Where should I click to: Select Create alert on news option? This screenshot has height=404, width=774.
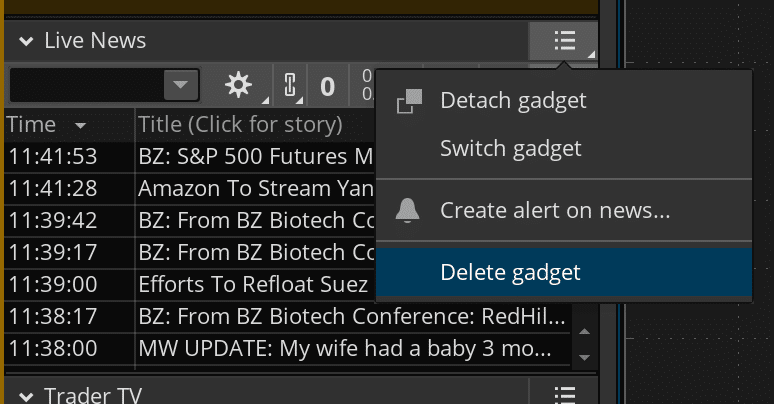pyautogui.click(x=554, y=211)
